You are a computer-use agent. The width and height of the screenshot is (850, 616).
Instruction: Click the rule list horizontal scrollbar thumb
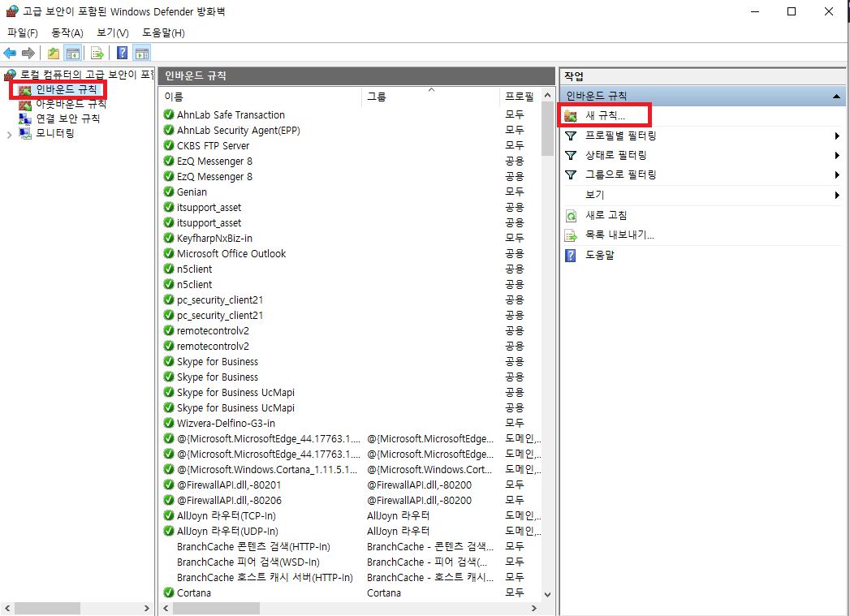[x=216, y=609]
